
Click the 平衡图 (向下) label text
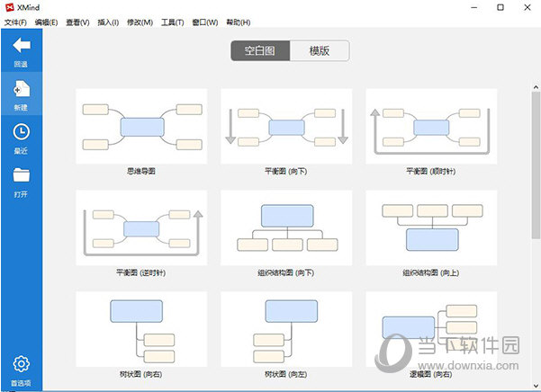point(286,171)
